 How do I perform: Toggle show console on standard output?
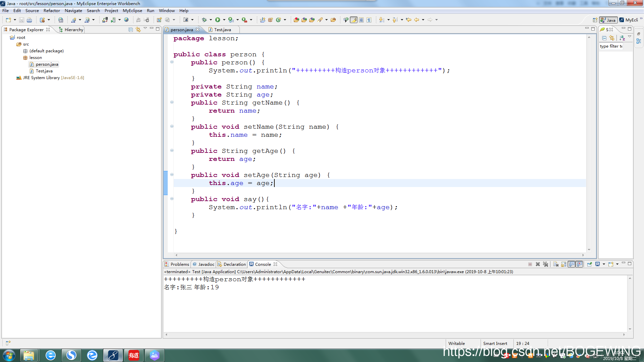pos(572,264)
